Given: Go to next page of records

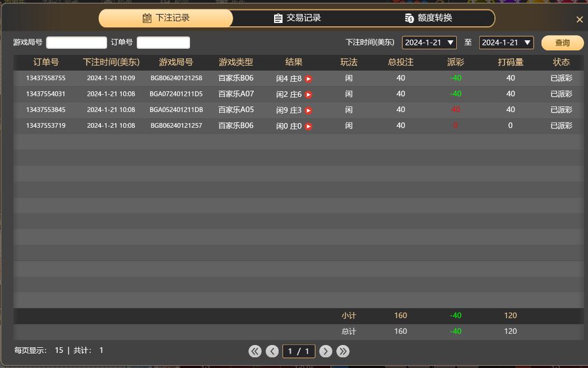Looking at the screenshot, I should coord(326,351).
